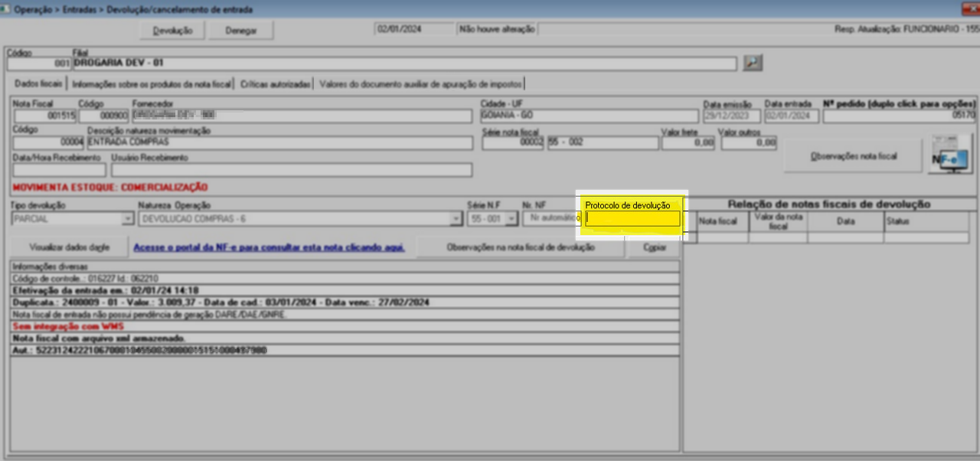Open Críticas autorizadas tab
The height and width of the screenshot is (461, 980).
click(x=276, y=83)
